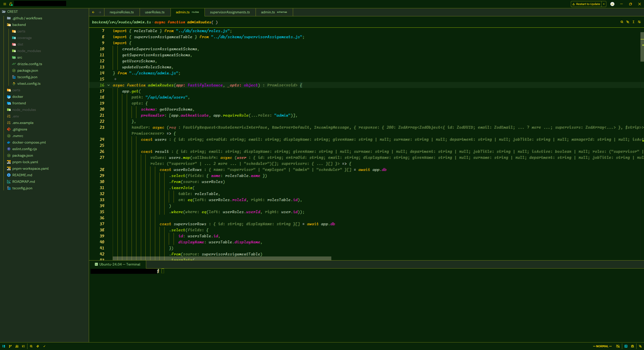Image resolution: width=644 pixels, height=350 pixels.
Task: Collapse the adminRoutes function fold chevron
Action: [x=109, y=85]
